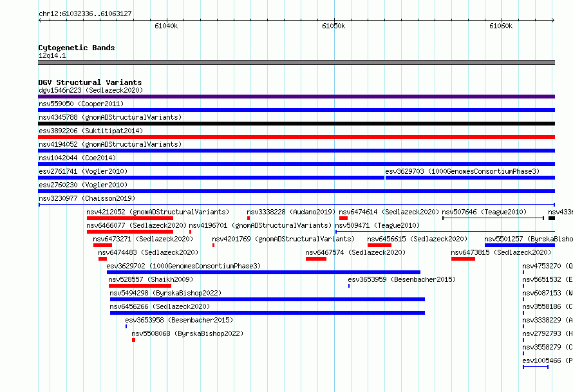Click the blue bar under nsv6456266
The width and height of the screenshot is (573, 392).
(267, 313)
